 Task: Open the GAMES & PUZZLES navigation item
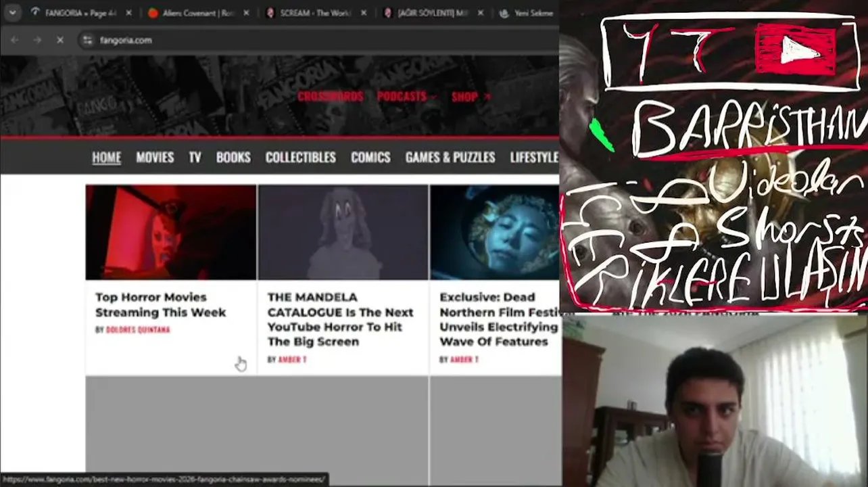click(450, 157)
